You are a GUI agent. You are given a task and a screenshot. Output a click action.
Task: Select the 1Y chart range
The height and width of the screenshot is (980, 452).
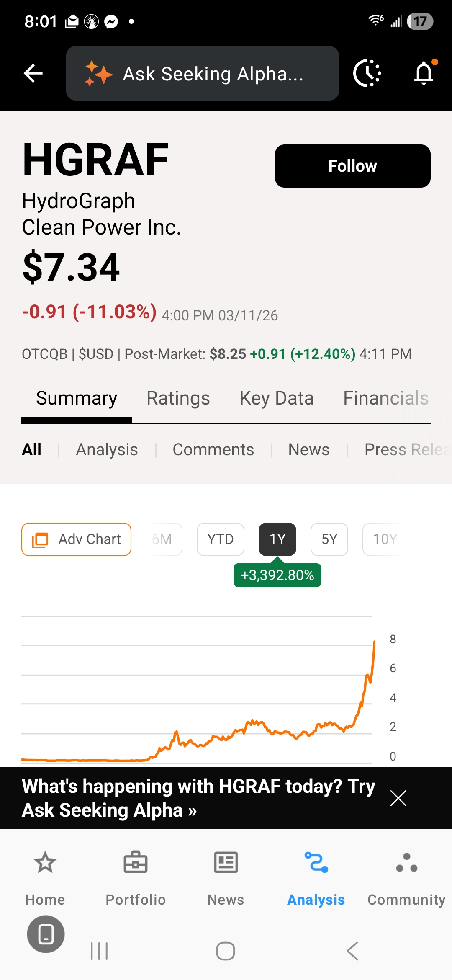(277, 539)
